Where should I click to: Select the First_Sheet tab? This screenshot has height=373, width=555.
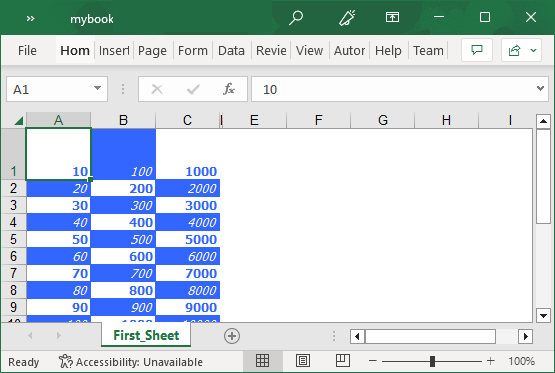tap(146, 335)
